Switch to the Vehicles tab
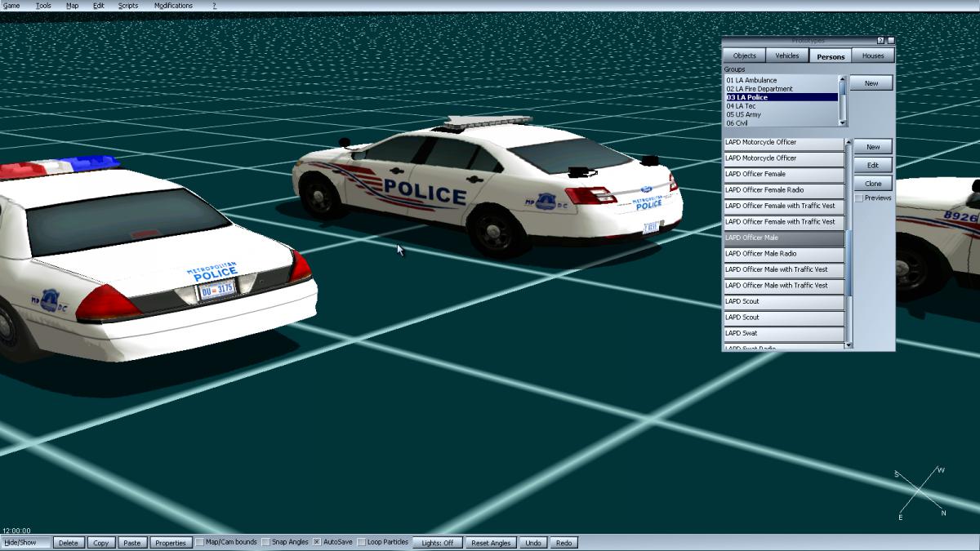Image resolution: width=980 pixels, height=551 pixels. click(x=787, y=56)
